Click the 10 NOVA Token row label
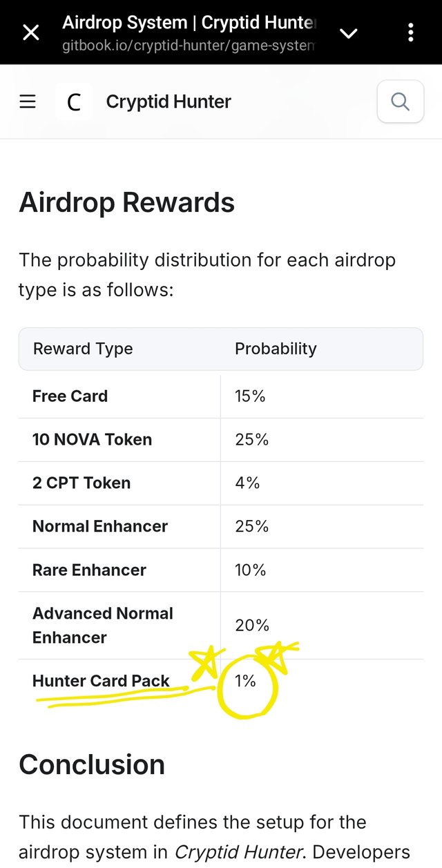The width and height of the screenshot is (442, 868). (x=92, y=440)
